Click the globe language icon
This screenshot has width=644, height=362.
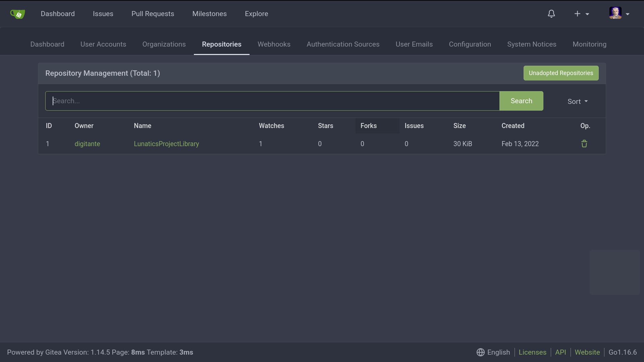coord(480,352)
